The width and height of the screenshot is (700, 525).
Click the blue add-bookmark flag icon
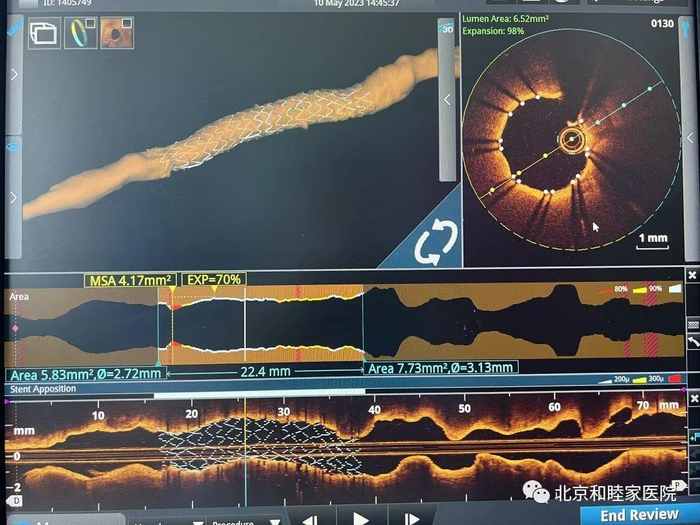click(694, 436)
